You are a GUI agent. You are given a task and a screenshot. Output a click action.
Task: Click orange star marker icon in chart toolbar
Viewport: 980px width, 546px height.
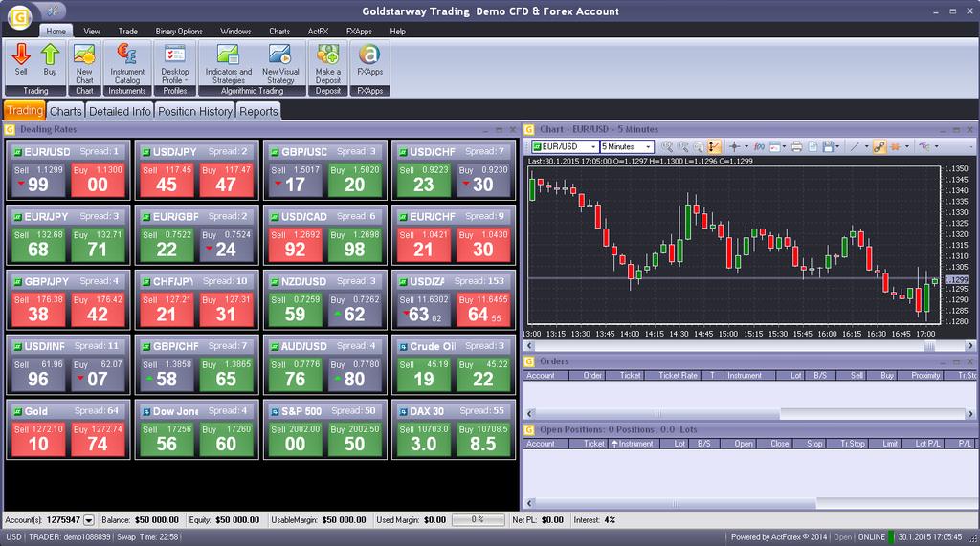[895, 147]
